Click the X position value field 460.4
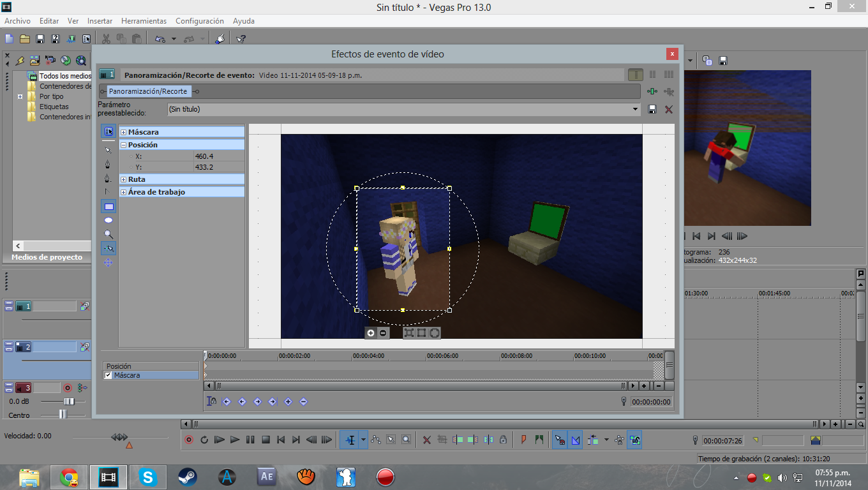 [x=219, y=156]
